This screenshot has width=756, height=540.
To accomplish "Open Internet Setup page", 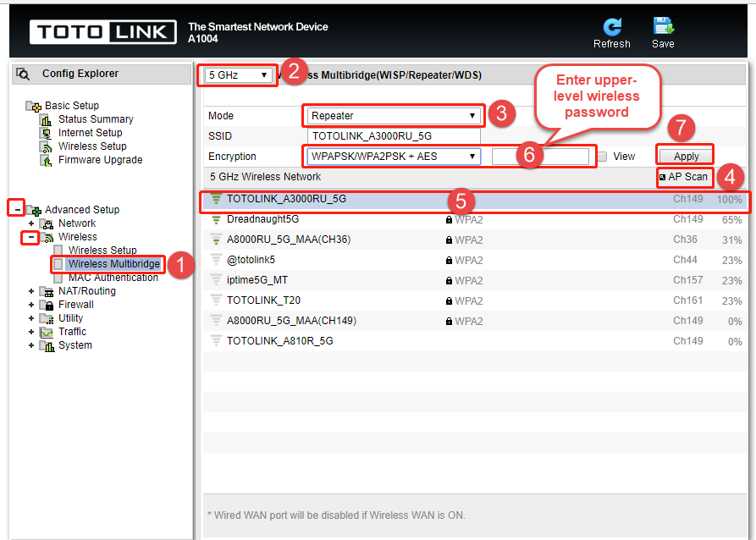I will click(x=90, y=133).
